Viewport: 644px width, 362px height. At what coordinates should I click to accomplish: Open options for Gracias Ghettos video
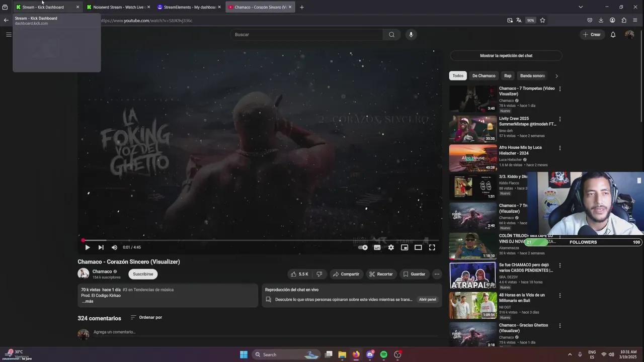pos(560,326)
